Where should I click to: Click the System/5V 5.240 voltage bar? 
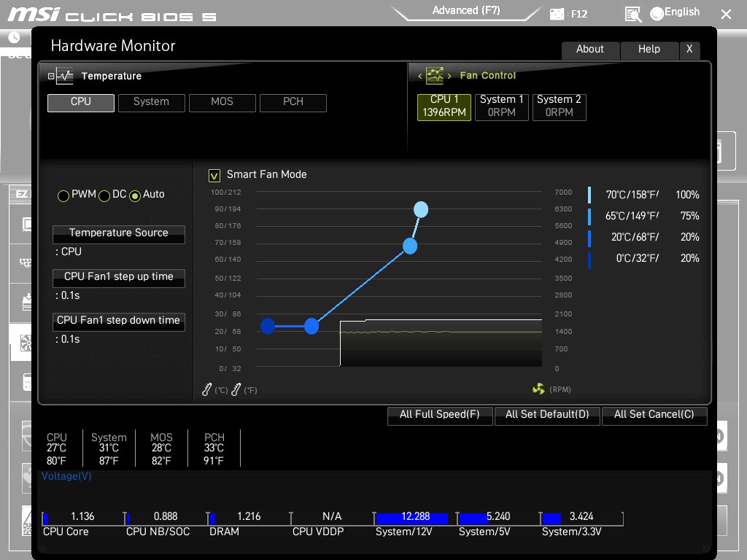click(x=498, y=518)
